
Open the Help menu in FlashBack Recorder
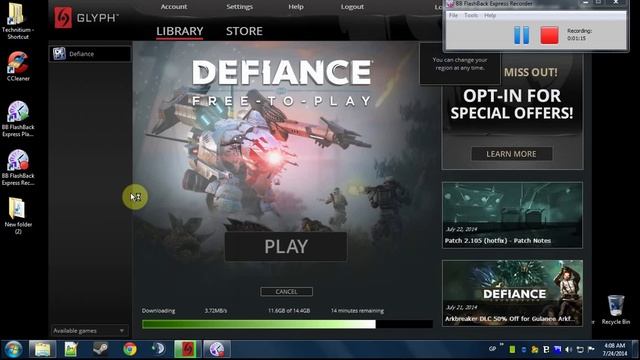click(x=490, y=15)
